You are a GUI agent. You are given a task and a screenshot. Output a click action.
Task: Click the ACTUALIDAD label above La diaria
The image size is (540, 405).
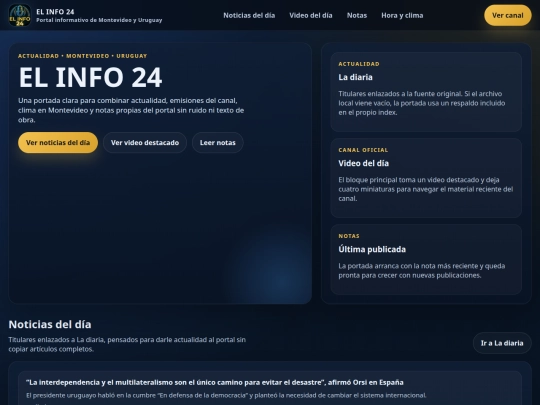pos(359,64)
